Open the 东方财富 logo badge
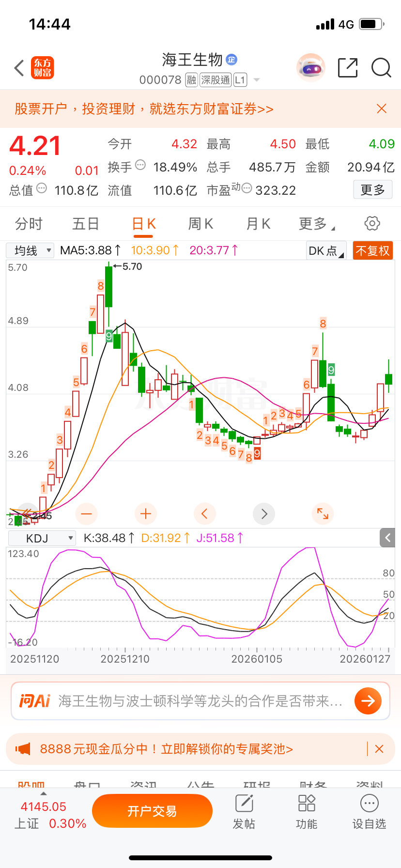Screen dimensions: 401x868 [43, 68]
